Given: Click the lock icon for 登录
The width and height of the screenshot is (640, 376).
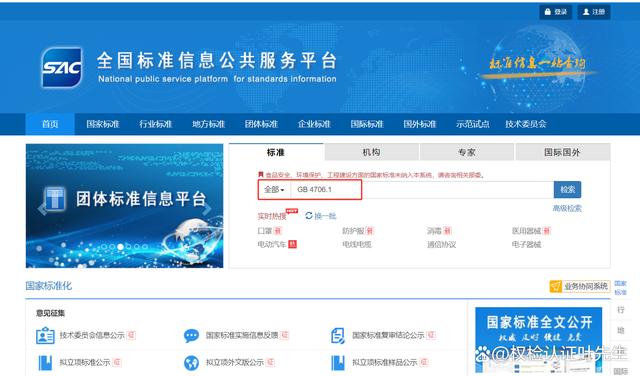Looking at the screenshot, I should pos(548,12).
